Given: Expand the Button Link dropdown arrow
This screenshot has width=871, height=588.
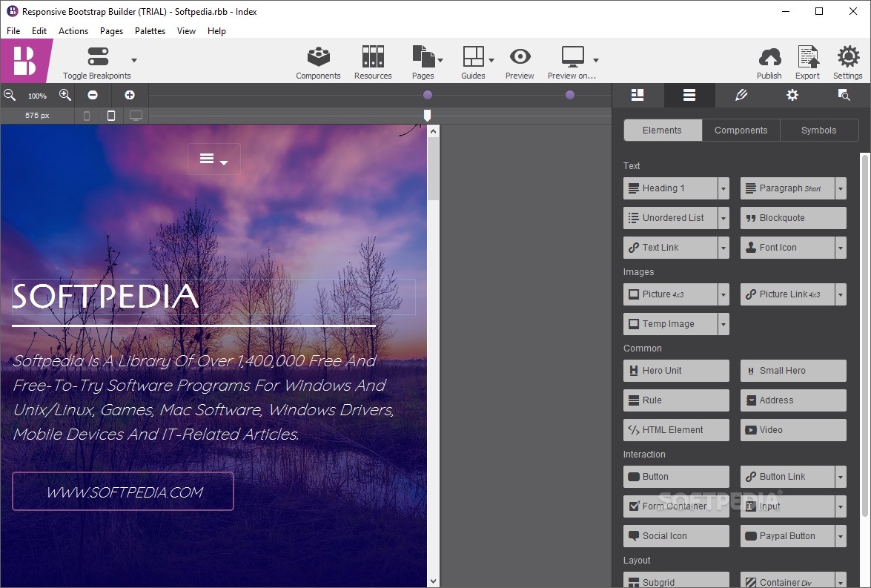Looking at the screenshot, I should pos(841,477).
